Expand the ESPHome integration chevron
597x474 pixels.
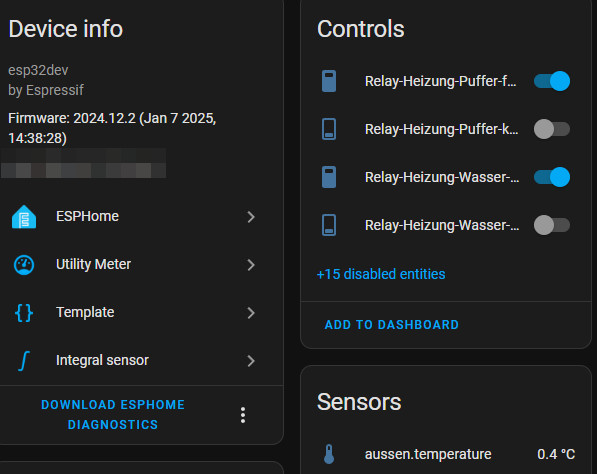[x=251, y=217]
